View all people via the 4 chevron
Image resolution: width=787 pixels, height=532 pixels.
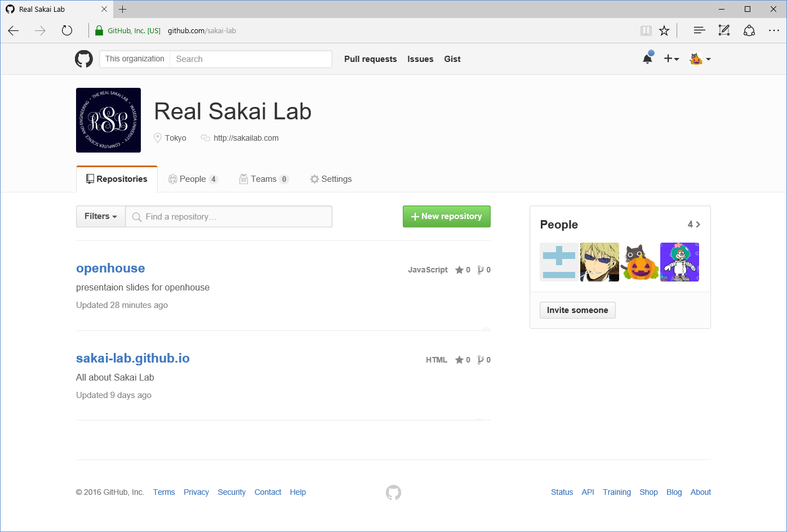click(694, 225)
